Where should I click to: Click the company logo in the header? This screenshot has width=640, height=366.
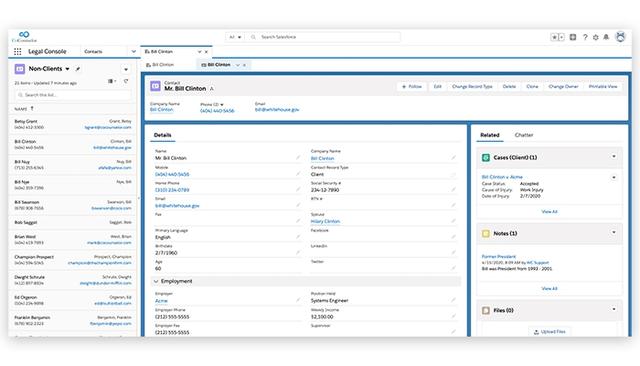click(24, 36)
